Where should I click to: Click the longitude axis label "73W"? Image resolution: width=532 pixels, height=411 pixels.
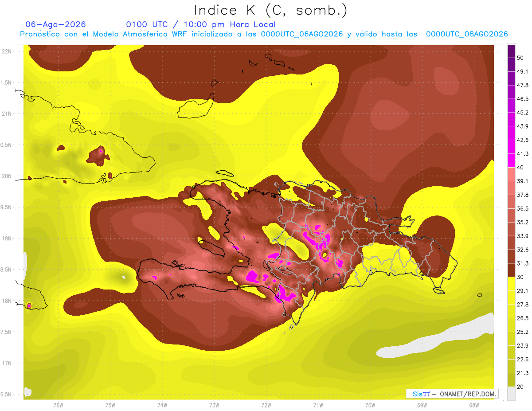click(214, 405)
